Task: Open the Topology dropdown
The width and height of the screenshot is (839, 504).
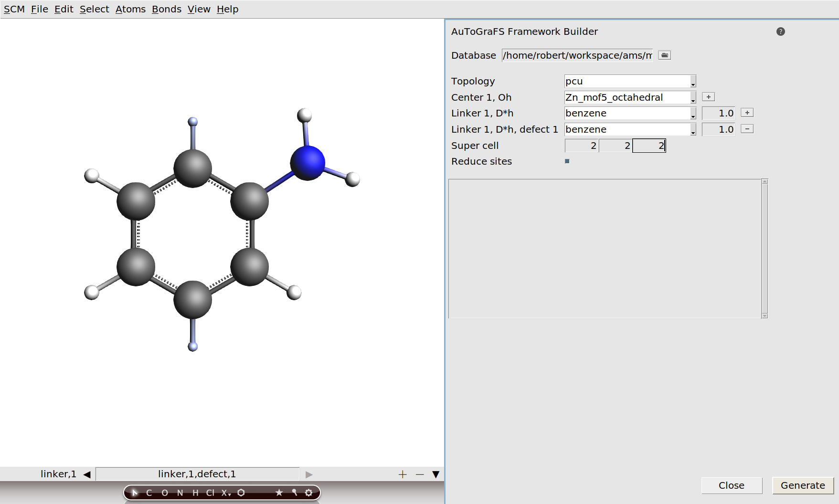Action: coord(692,81)
